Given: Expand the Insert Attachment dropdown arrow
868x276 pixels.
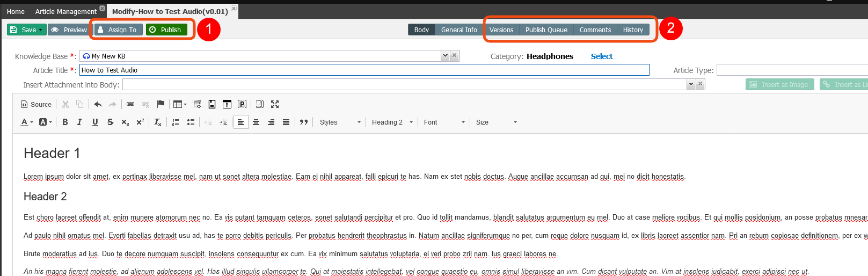Looking at the screenshot, I should (x=691, y=84).
